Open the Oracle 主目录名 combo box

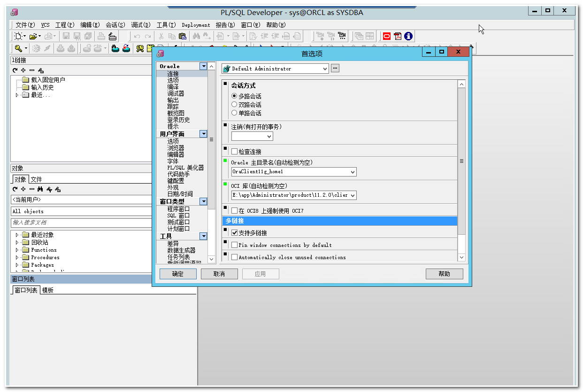click(x=353, y=172)
